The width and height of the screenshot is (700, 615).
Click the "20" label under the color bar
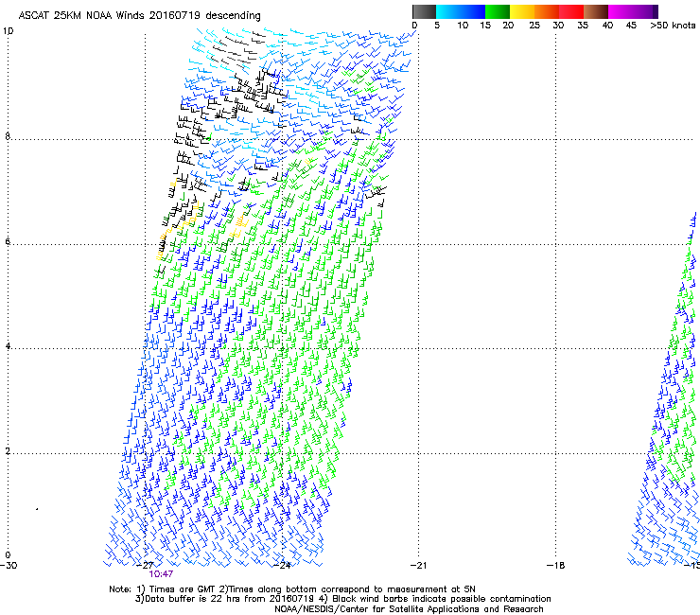tap(508, 26)
